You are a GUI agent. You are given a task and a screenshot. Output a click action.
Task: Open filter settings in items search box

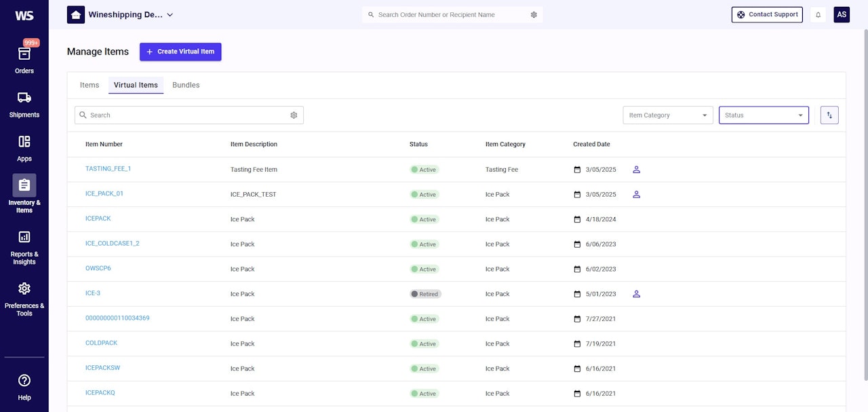coord(294,115)
